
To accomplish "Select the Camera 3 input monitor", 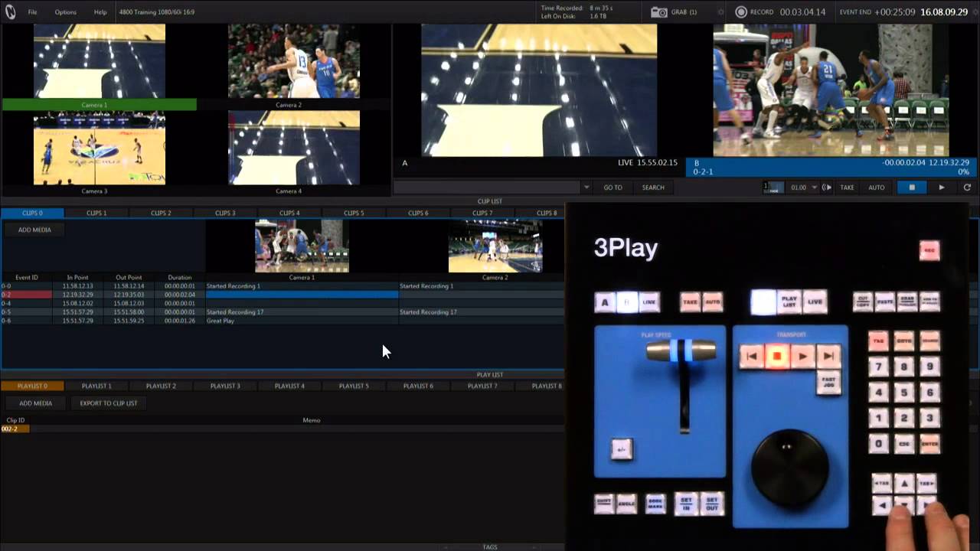I will coord(100,148).
